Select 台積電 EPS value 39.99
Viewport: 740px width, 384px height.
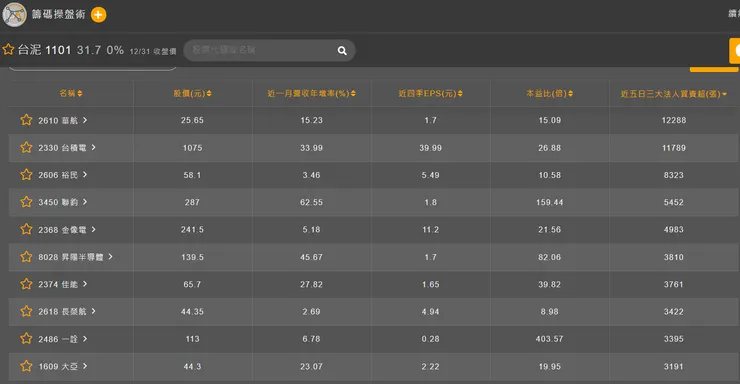pos(430,148)
